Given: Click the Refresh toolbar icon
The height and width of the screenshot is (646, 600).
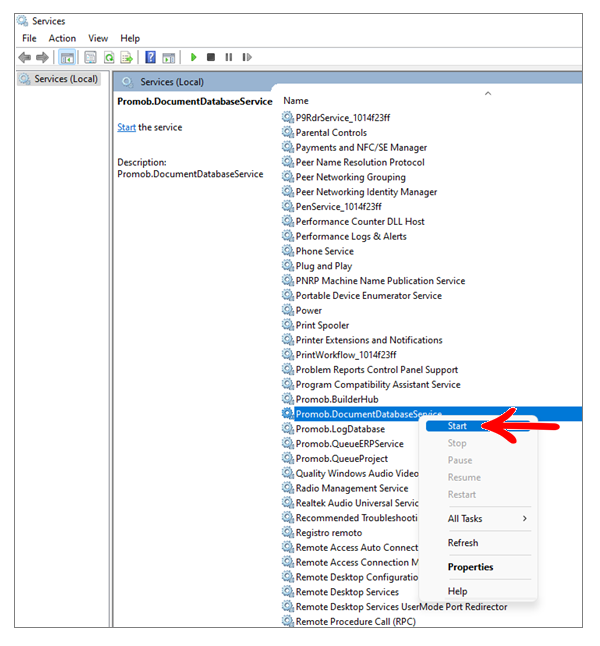Looking at the screenshot, I should [109, 57].
